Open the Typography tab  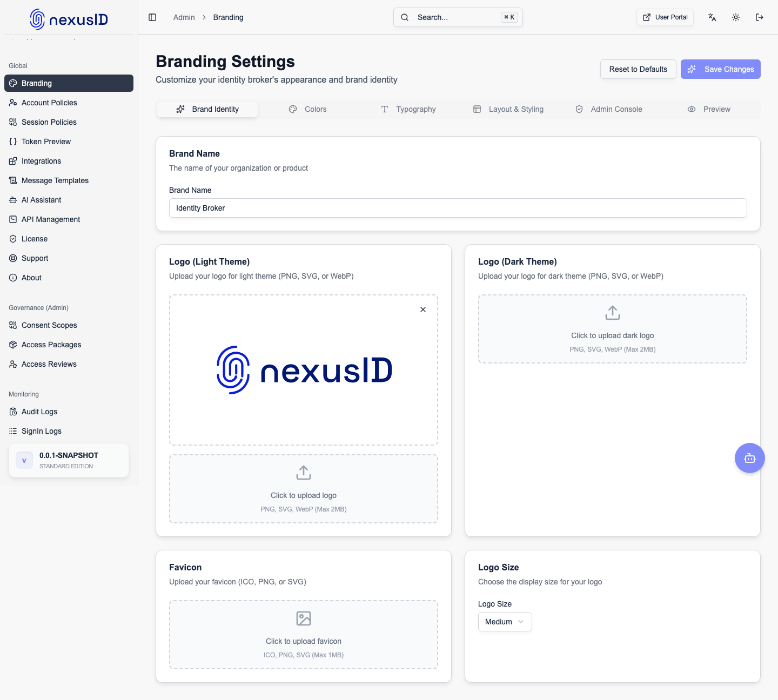pos(408,109)
